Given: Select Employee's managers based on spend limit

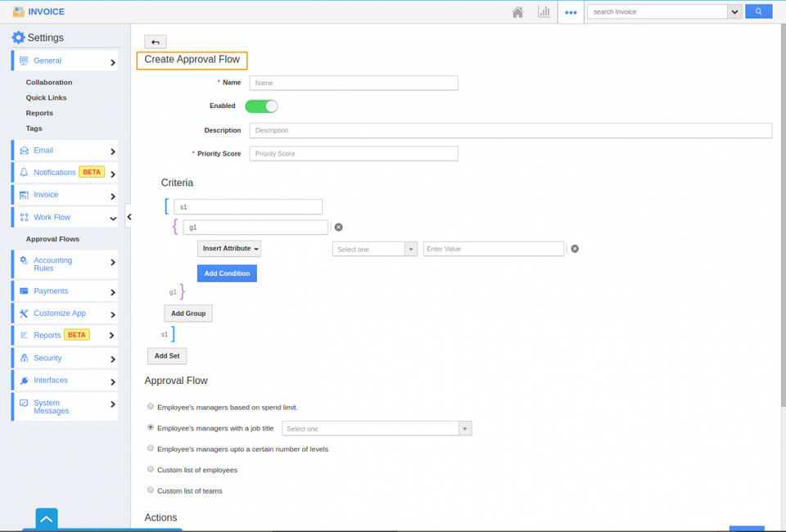Looking at the screenshot, I should click(x=150, y=407).
